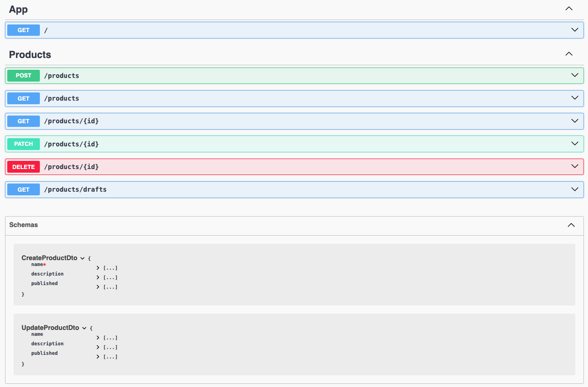Click the PATCH method badge
Viewport: 588px width, 387px height.
(24, 144)
